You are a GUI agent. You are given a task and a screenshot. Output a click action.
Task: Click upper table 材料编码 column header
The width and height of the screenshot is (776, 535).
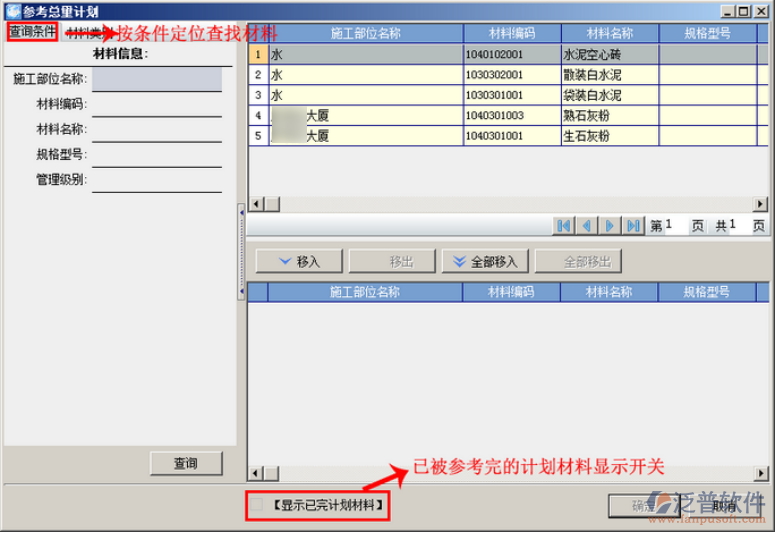coord(512,33)
